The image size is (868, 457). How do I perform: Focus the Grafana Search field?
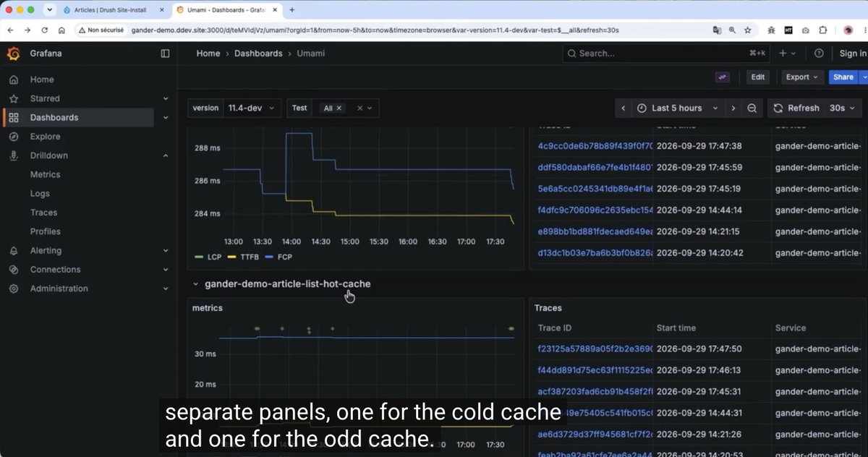click(665, 54)
